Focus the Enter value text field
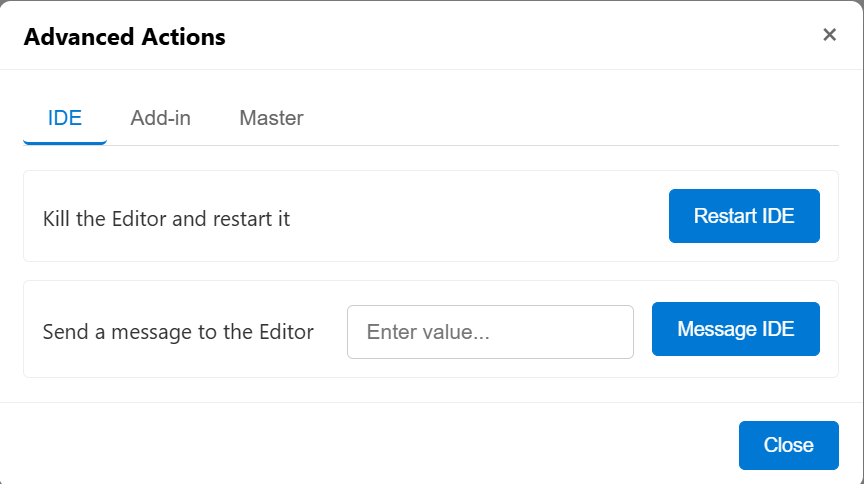 coord(490,332)
